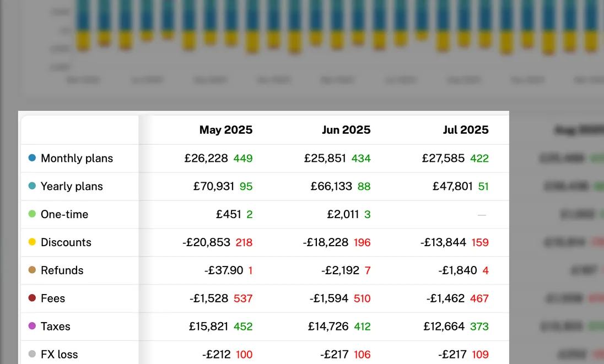Click the -£13,844 Discounts value for July
The width and height of the screenshot is (604, 364).
coord(443,243)
